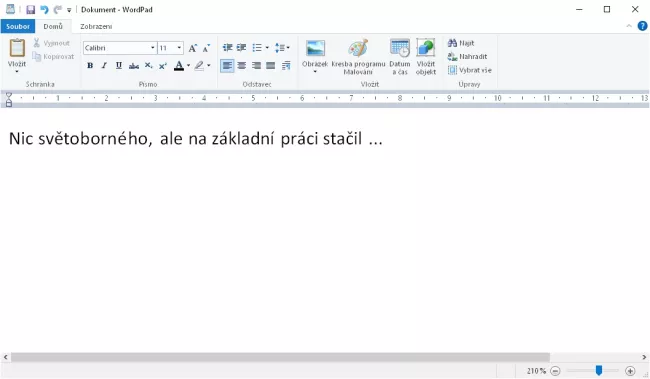Viewport: 650px width, 379px height.
Task: Open the help icon
Action: coord(642,26)
